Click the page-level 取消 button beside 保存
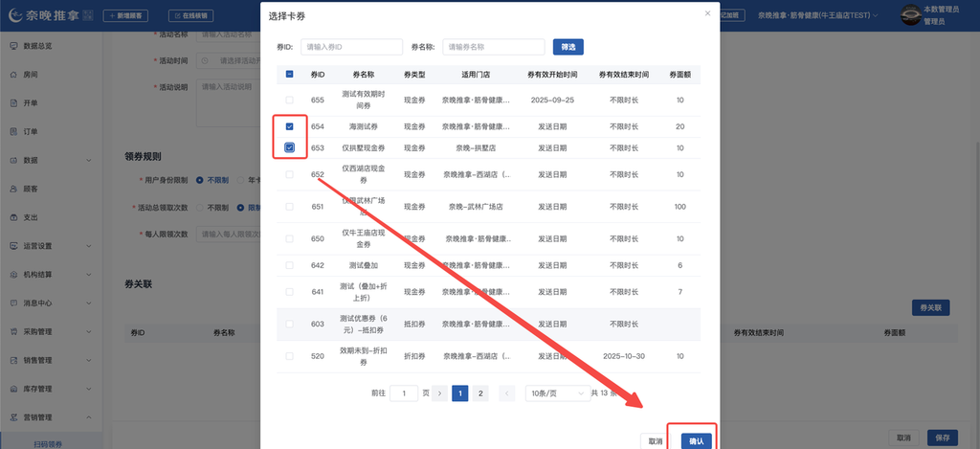 (x=903, y=438)
